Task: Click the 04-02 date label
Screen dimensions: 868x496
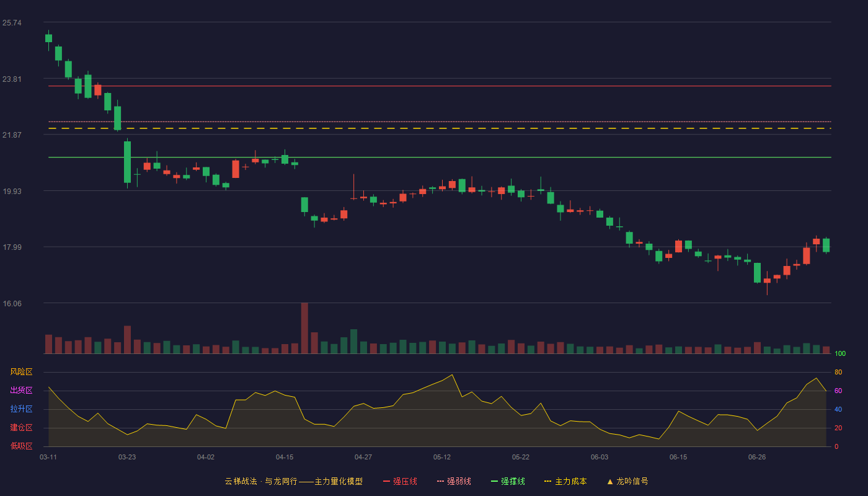Action: click(206, 457)
